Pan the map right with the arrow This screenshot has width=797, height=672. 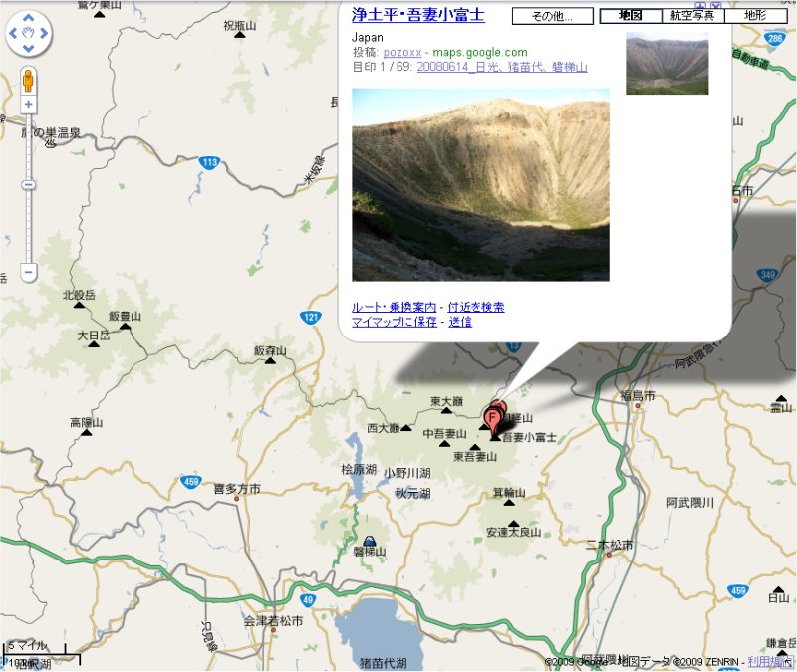[44, 33]
